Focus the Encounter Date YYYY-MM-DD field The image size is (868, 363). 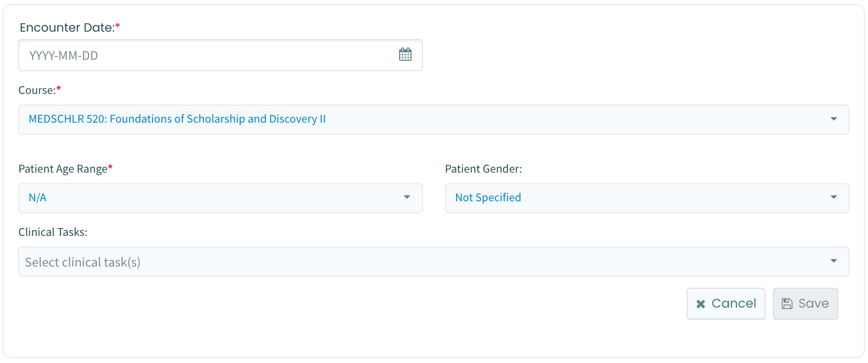208,55
